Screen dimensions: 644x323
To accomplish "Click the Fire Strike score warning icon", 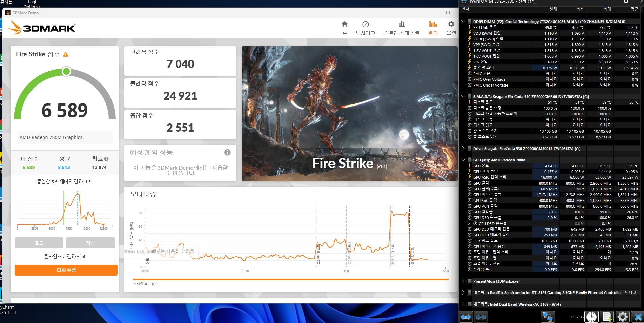I will (66, 54).
